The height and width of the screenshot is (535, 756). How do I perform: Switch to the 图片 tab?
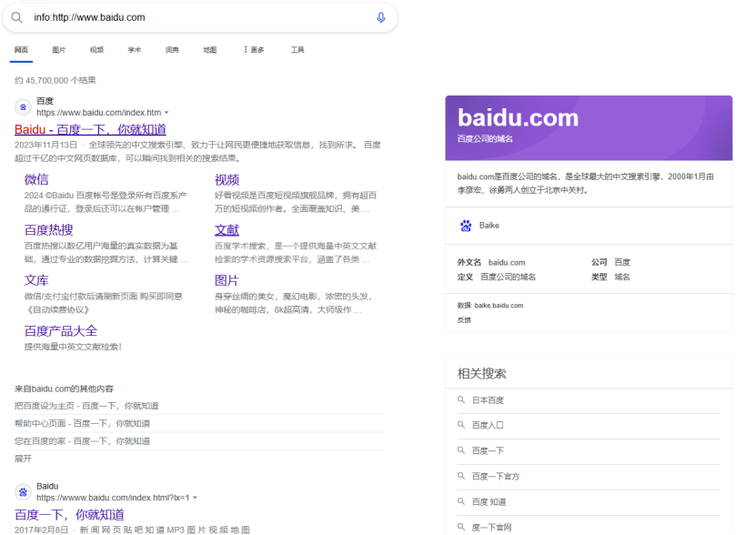click(59, 50)
